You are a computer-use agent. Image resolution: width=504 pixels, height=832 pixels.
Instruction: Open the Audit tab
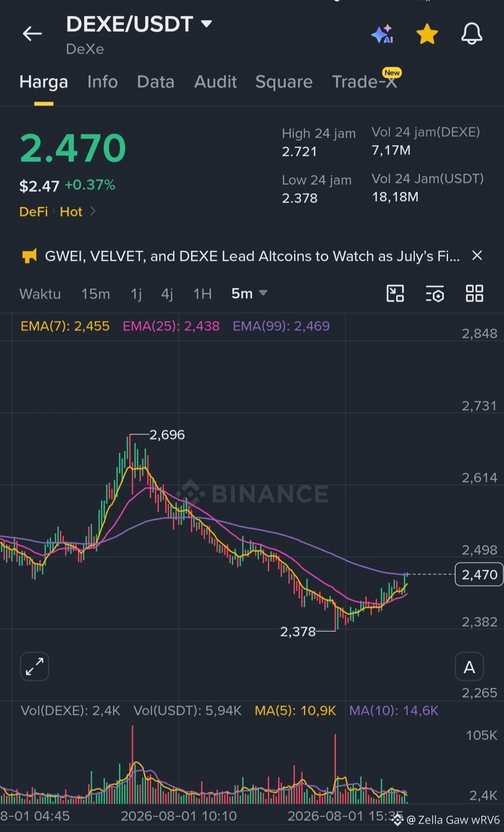click(215, 82)
